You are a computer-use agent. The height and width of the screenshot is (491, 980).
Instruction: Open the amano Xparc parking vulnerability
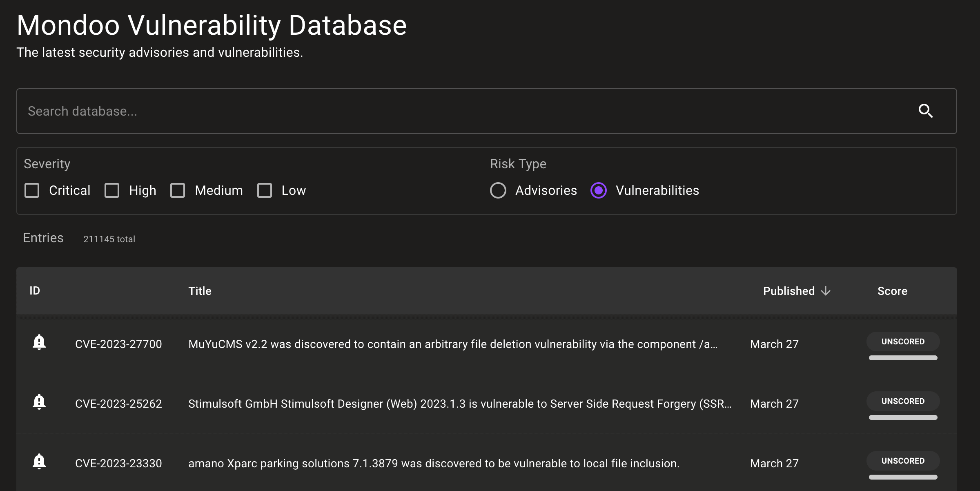434,463
